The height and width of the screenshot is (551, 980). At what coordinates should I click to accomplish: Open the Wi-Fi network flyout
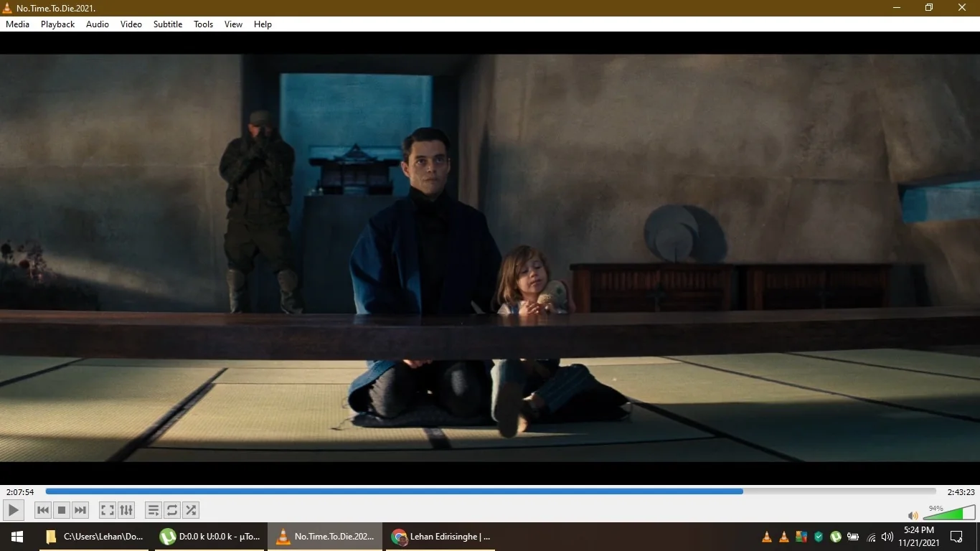pos(871,537)
